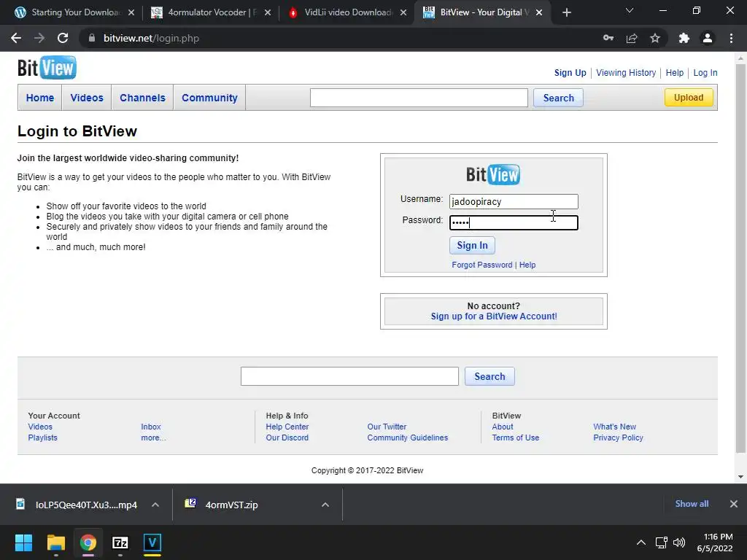Open footer Privacy Policy link

618,437
